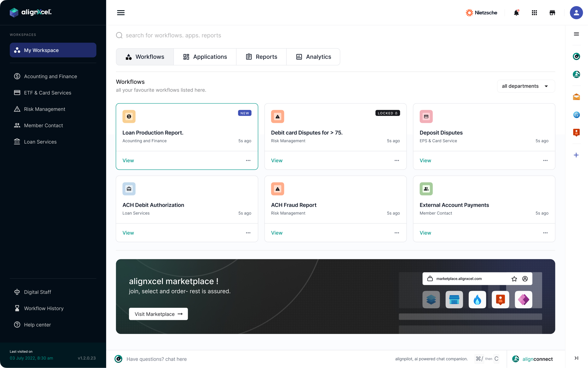This screenshot has height=368, width=588.
Task: Click the orange mail icon in right rail
Action: 576,97
